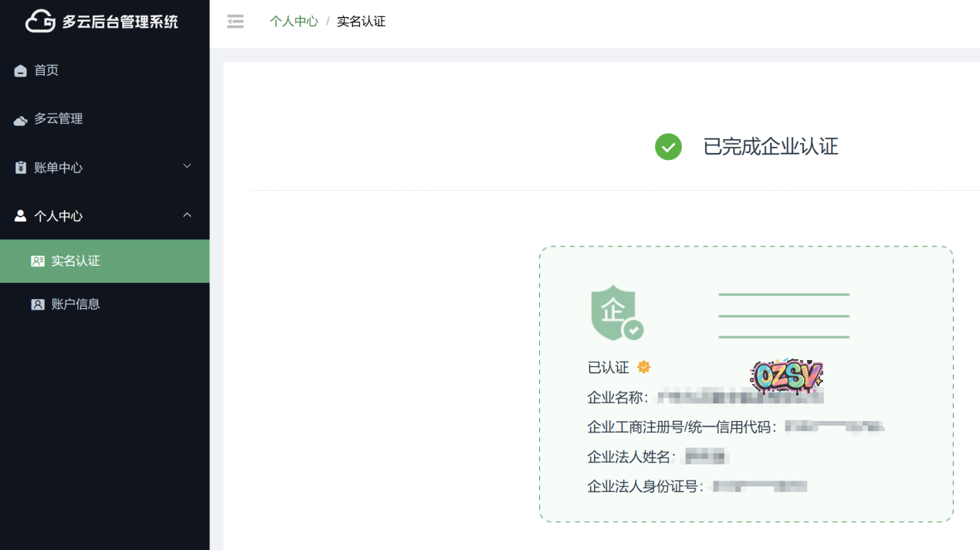Click the person icon beside 个人中心
This screenshot has width=980, height=550.
pyautogui.click(x=21, y=216)
